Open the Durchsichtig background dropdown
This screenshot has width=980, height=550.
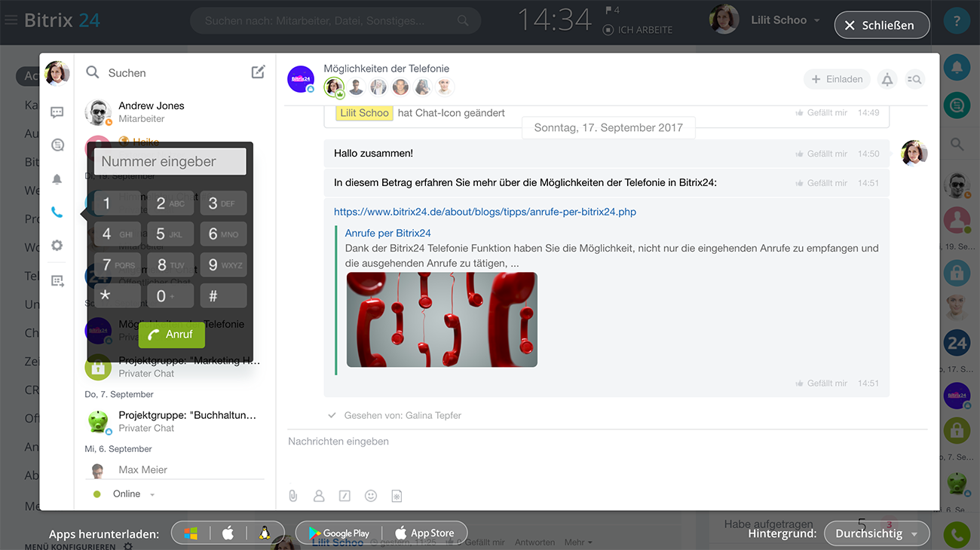pos(877,533)
